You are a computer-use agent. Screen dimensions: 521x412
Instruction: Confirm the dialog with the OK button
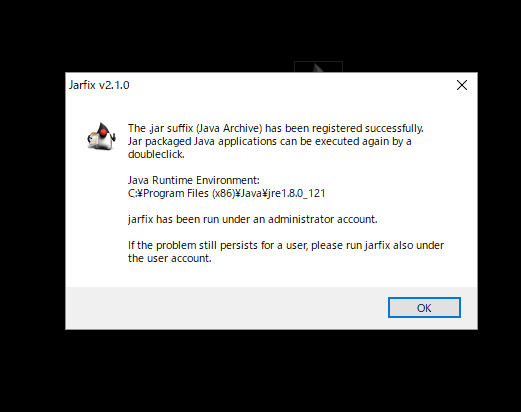(x=424, y=308)
